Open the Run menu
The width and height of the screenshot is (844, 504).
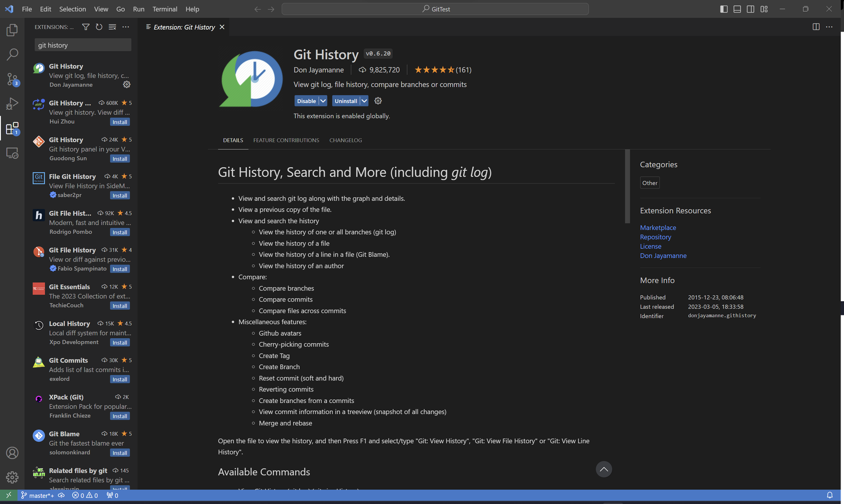point(138,9)
